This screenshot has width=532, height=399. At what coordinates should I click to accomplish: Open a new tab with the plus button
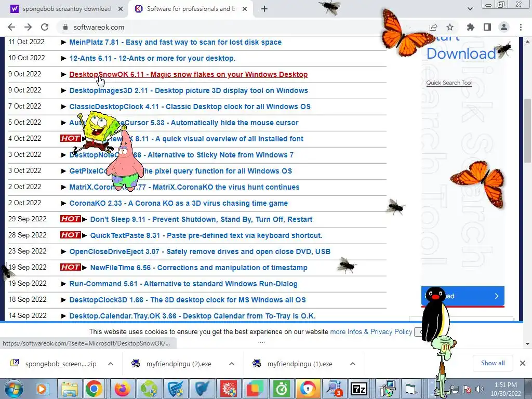tap(264, 9)
